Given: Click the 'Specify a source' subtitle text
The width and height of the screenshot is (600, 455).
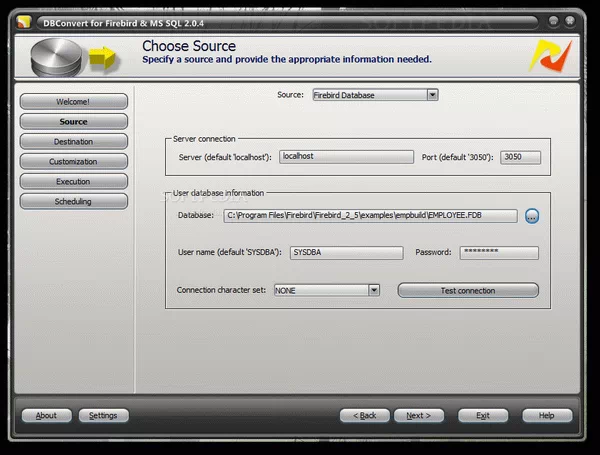Looking at the screenshot, I should point(287,59).
